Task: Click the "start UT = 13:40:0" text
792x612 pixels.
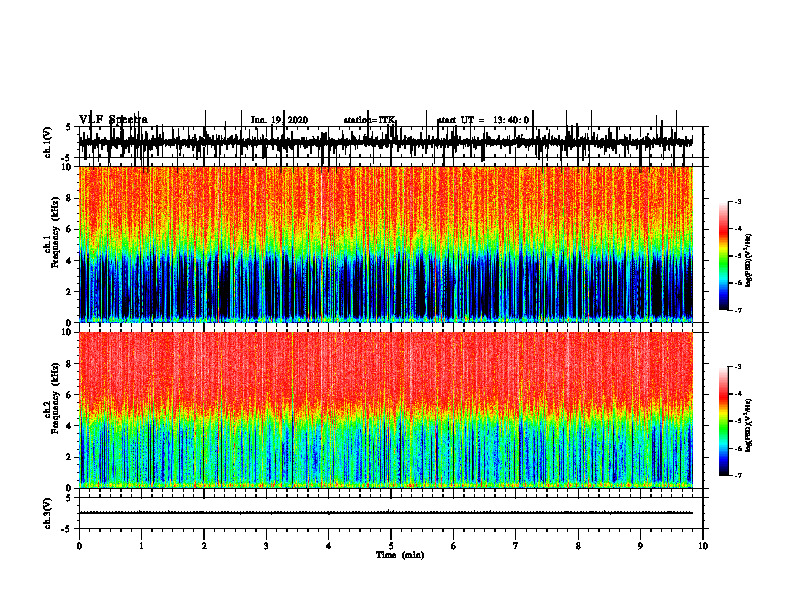Action: point(483,120)
